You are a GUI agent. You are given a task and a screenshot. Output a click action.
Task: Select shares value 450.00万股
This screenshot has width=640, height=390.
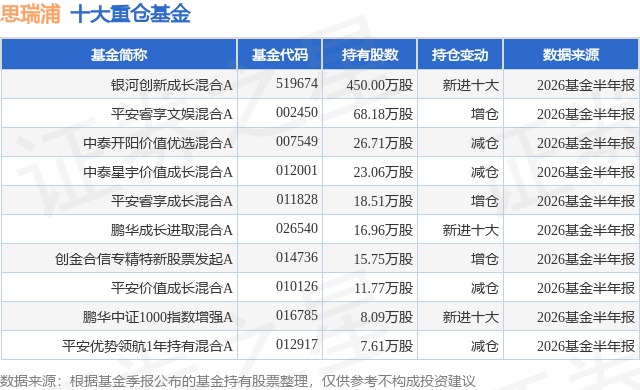(x=380, y=85)
